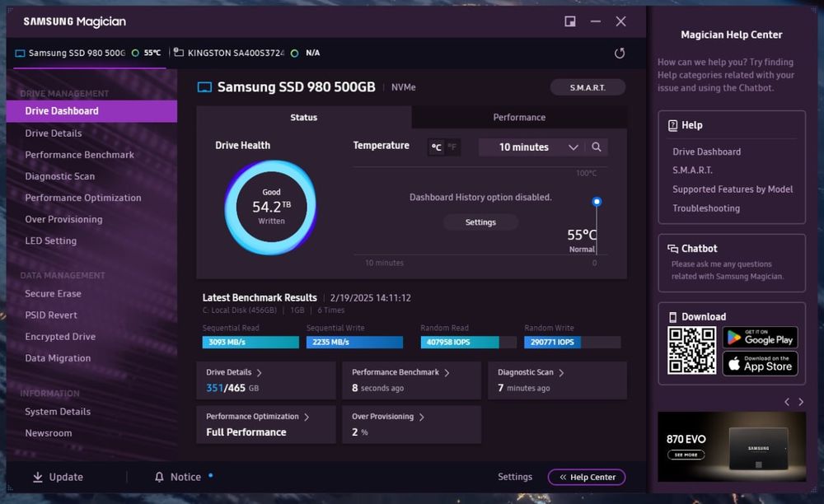
Task: Click the Random Write 290771 IOPS bar
Action: click(x=573, y=343)
